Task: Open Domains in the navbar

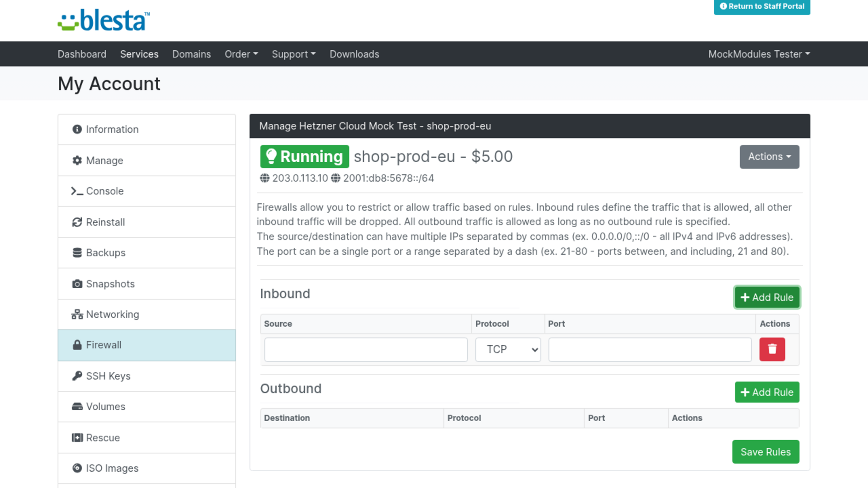Action: pyautogui.click(x=192, y=54)
